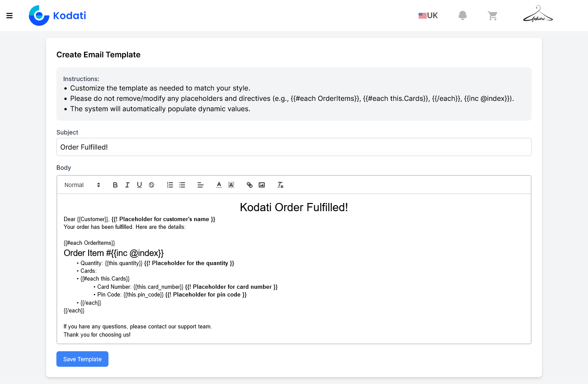The image size is (588, 384).
Task: Open the UK region selector
Action: pos(428,16)
